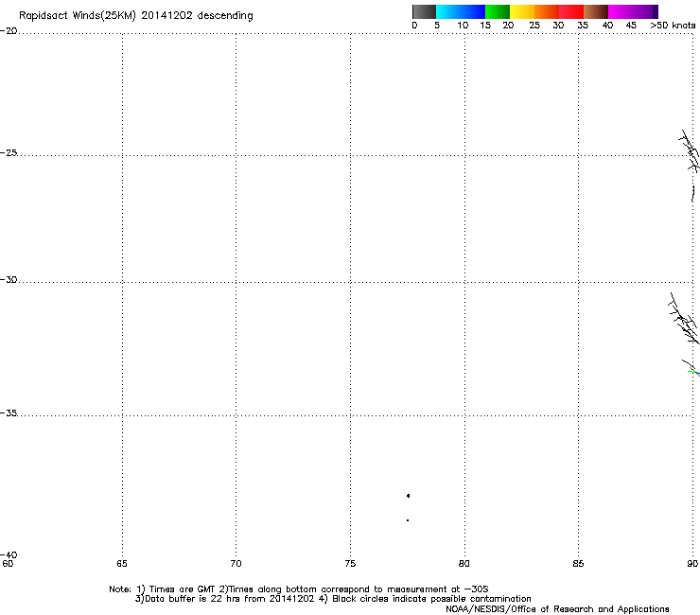Click the single wind barb near -26.5 latitude

(692, 193)
